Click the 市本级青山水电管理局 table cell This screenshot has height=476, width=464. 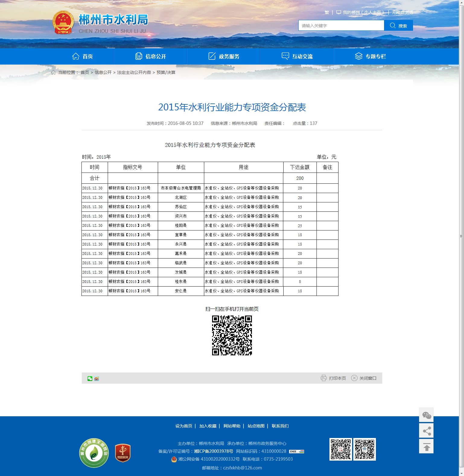tap(181, 188)
